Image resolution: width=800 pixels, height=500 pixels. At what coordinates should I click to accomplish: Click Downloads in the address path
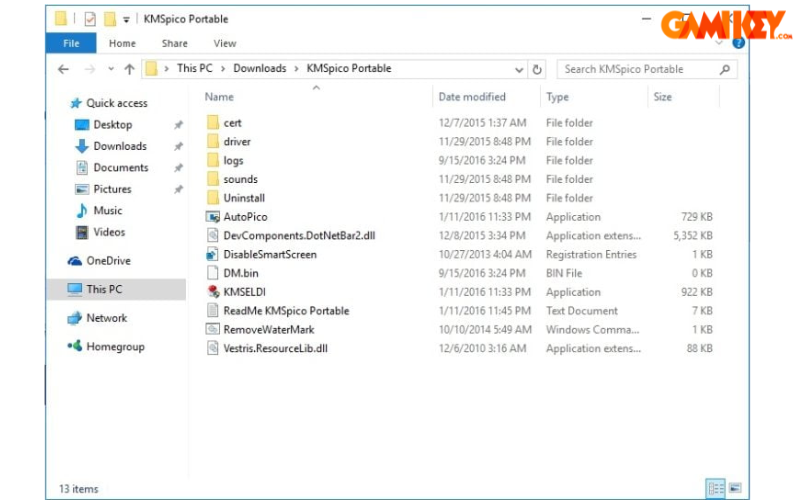(260, 68)
